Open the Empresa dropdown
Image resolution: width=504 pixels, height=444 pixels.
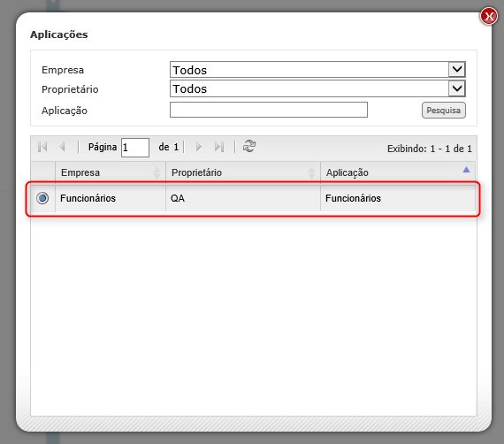[317, 70]
